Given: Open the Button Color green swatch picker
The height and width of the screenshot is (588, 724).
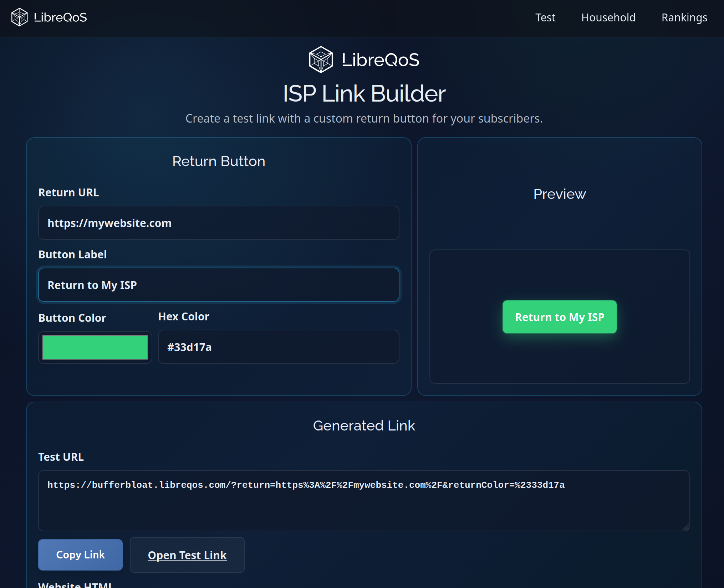Looking at the screenshot, I should click(x=95, y=347).
